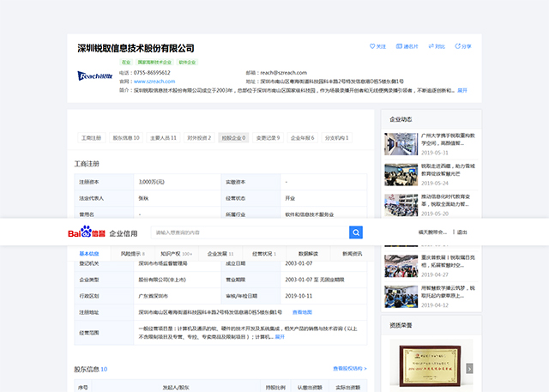Image resolution: width=549 pixels, height=392 pixels.
Task: Select the 工商注册 section chip
Action: pyautogui.click(x=92, y=138)
